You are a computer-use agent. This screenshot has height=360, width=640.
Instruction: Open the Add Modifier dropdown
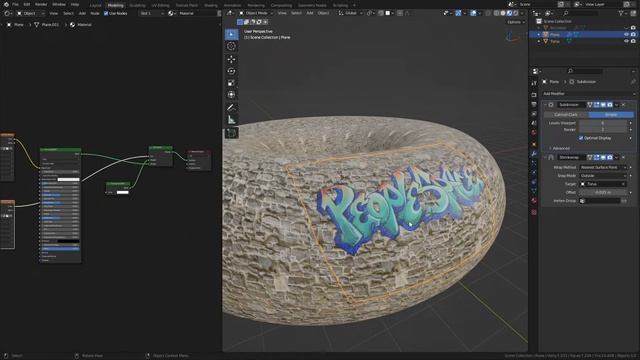pos(588,94)
